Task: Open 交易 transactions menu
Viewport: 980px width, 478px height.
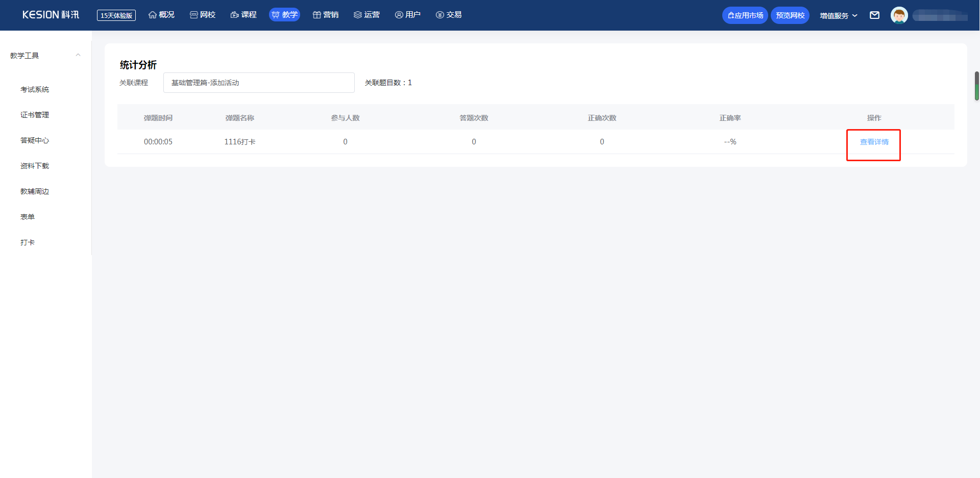Action: 449,15
